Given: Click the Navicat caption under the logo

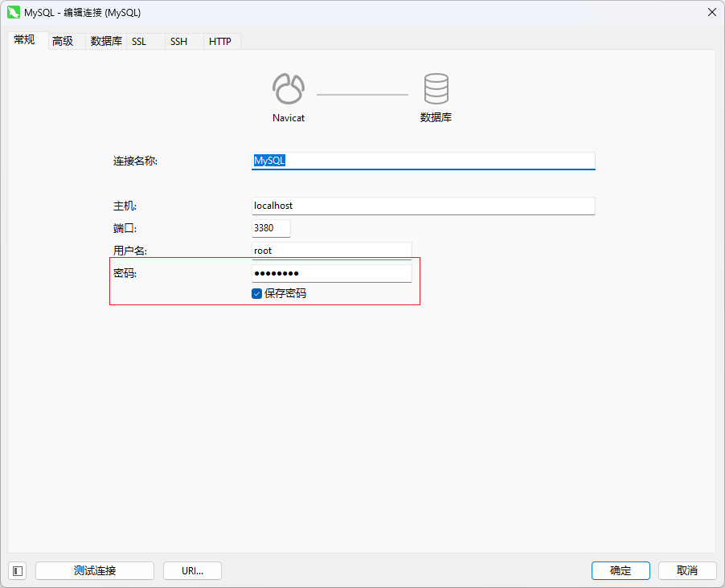Looking at the screenshot, I should point(289,118).
